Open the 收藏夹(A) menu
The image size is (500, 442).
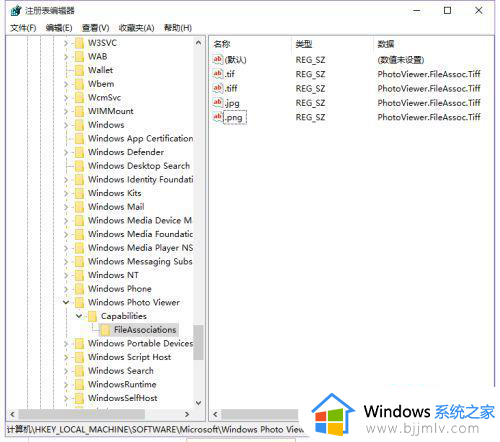(136, 28)
